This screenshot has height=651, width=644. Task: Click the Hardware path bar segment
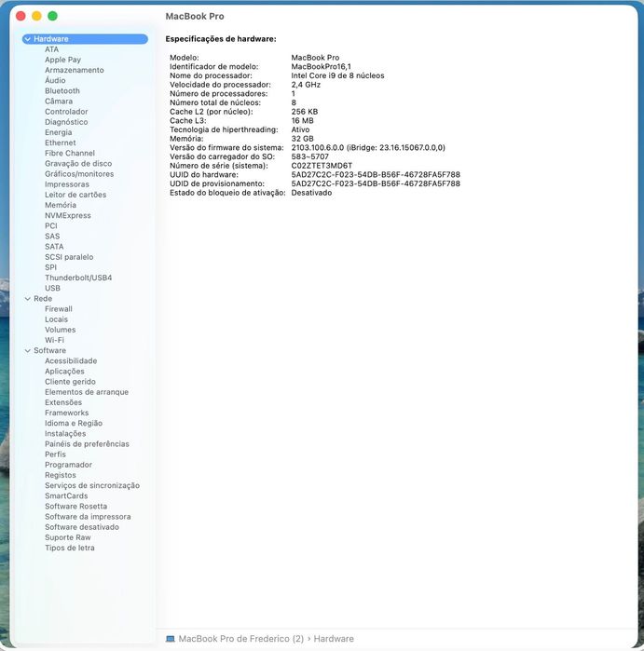(x=334, y=639)
